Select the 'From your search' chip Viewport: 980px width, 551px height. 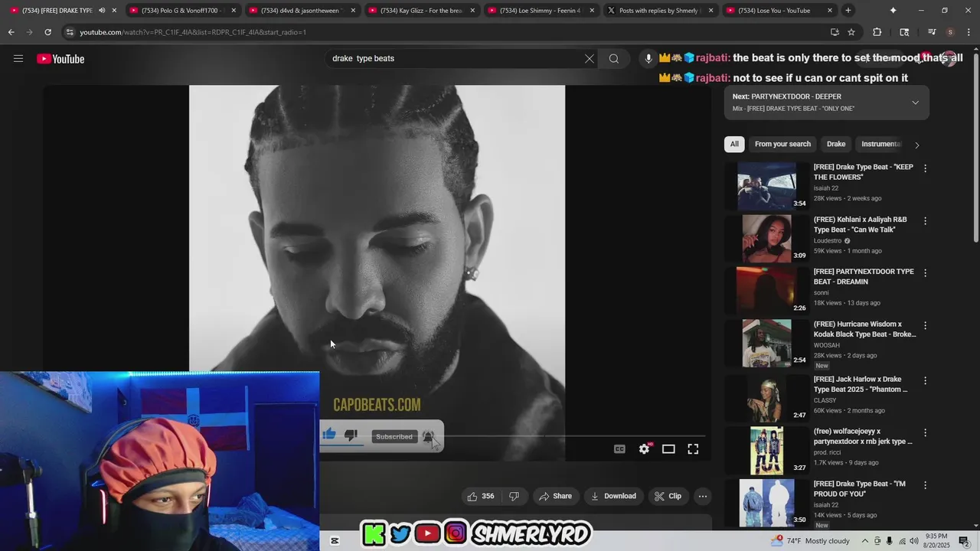(782, 144)
